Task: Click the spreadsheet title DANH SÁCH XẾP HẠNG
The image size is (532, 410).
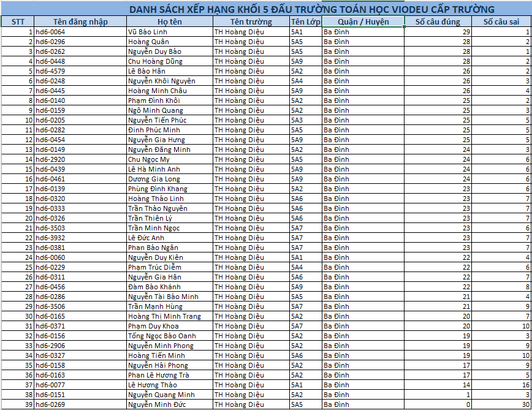Action: click(x=311, y=9)
